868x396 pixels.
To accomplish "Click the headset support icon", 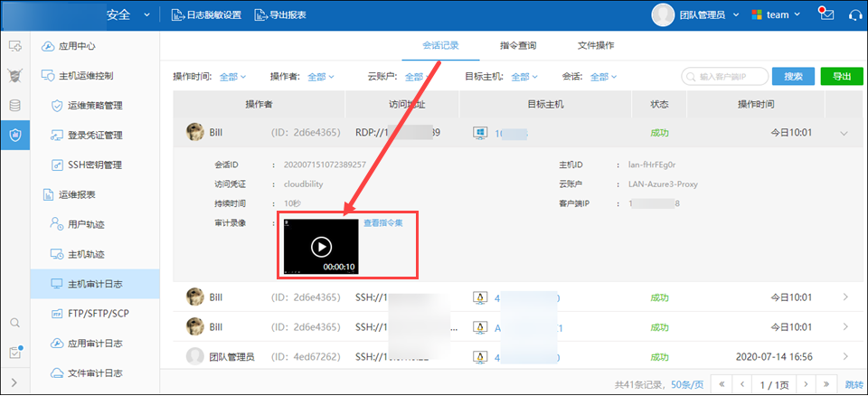I will pyautogui.click(x=855, y=15).
